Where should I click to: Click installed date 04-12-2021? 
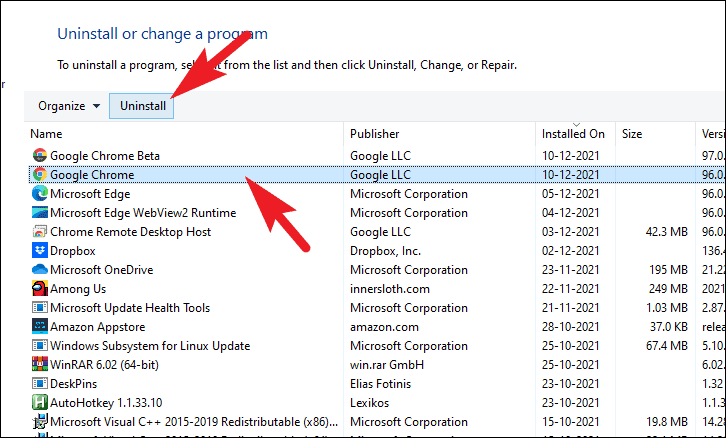pyautogui.click(x=570, y=213)
